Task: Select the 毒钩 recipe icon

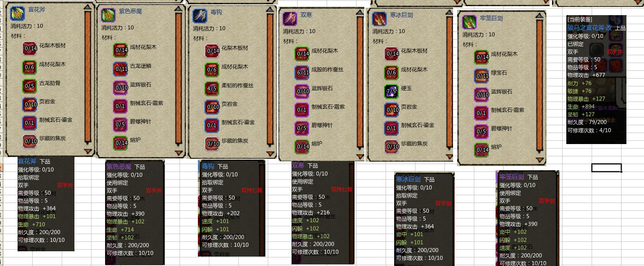Action: (x=200, y=16)
